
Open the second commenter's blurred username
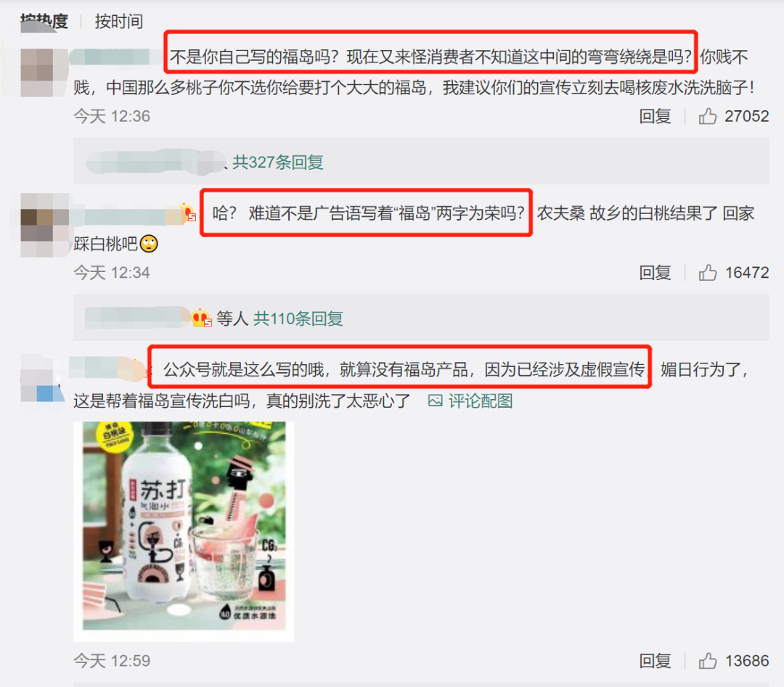tap(126, 217)
